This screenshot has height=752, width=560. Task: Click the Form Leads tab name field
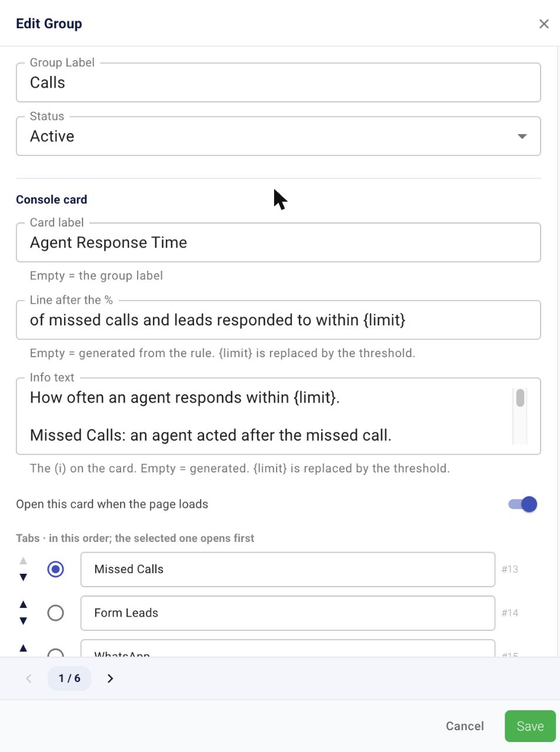click(x=288, y=613)
